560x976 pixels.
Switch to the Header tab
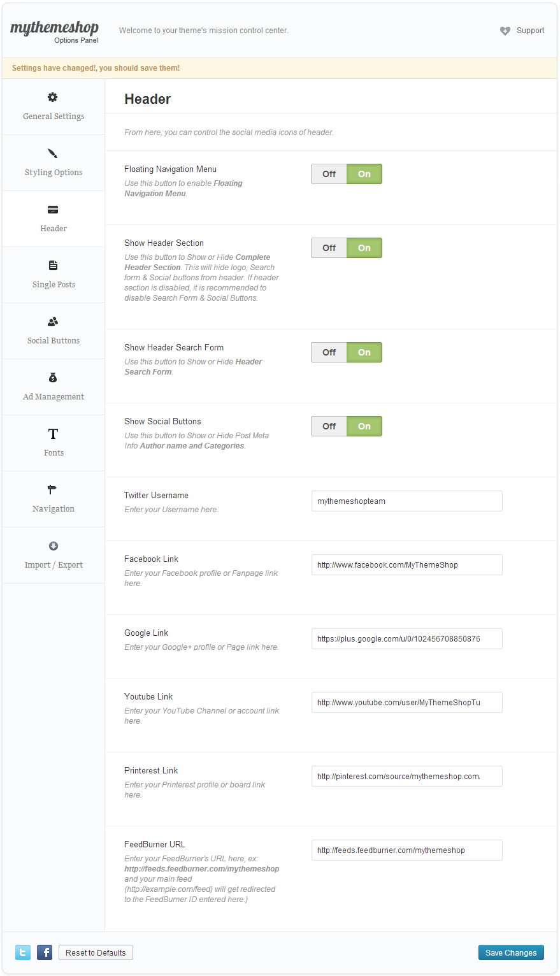pos(54,219)
